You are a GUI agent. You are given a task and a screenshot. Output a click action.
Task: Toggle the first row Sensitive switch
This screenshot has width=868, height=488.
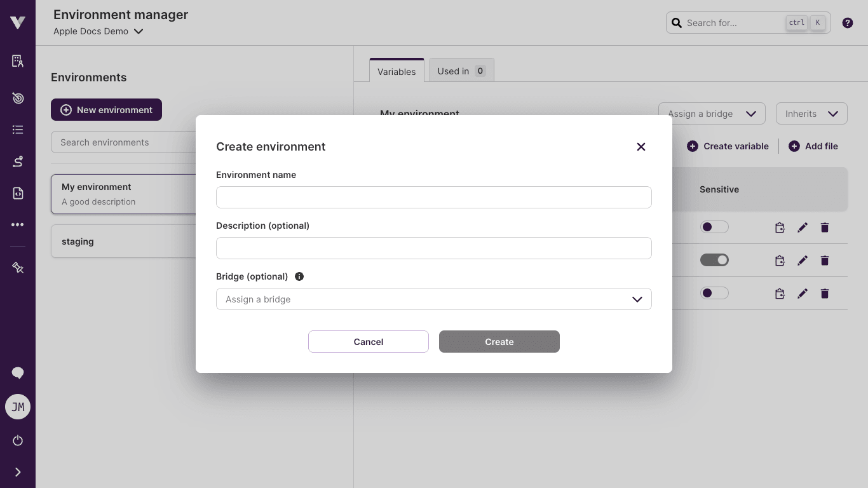(714, 227)
